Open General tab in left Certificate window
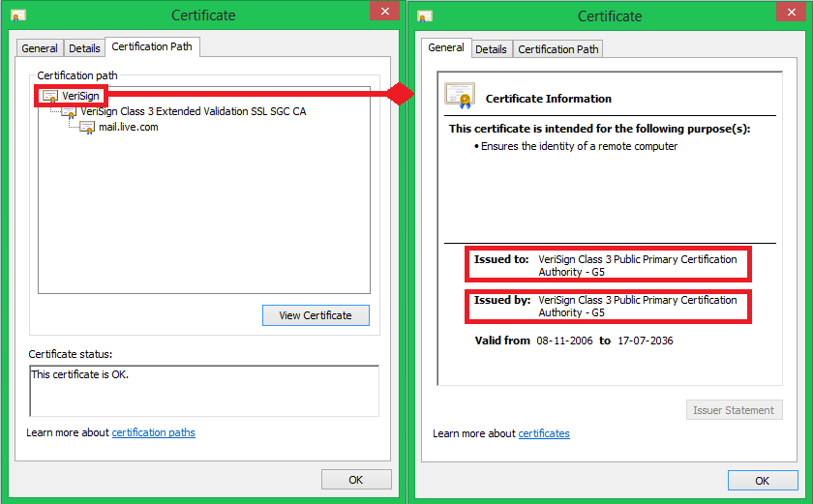Viewport: 813px width, 504px height. point(40,48)
